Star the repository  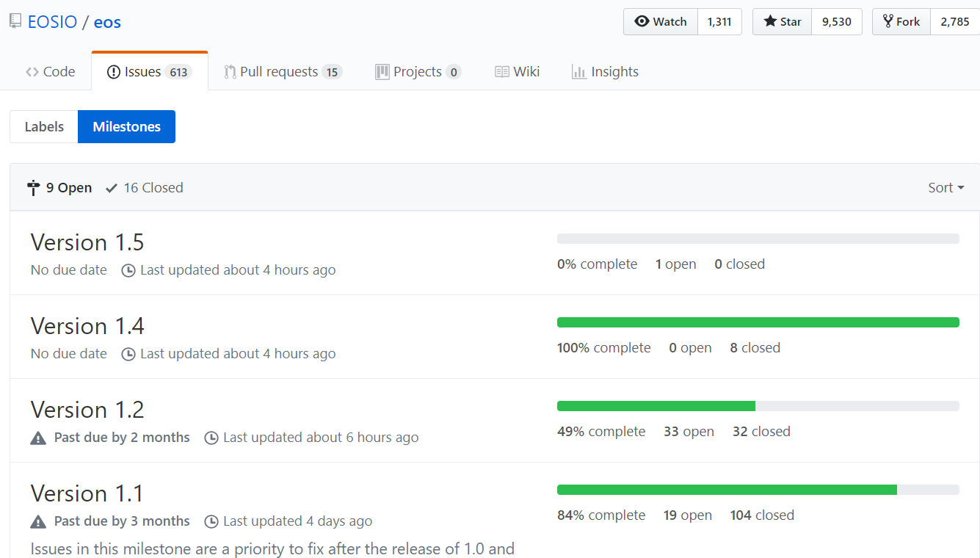(783, 22)
